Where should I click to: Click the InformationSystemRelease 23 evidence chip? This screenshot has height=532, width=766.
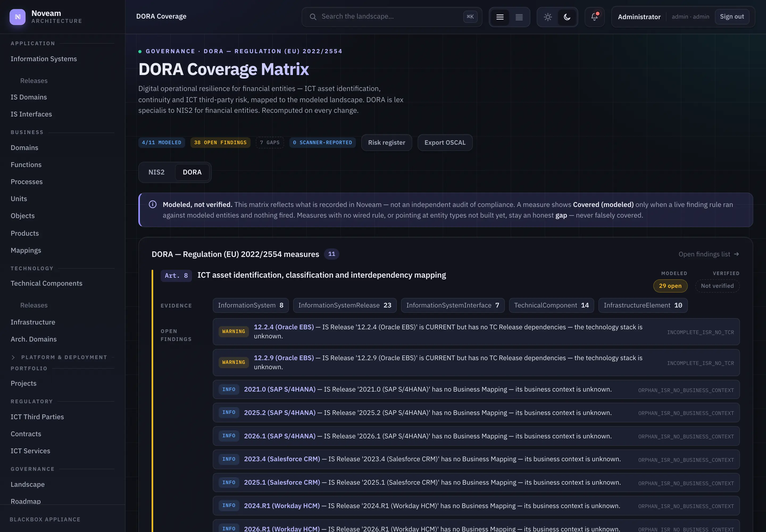(x=345, y=305)
